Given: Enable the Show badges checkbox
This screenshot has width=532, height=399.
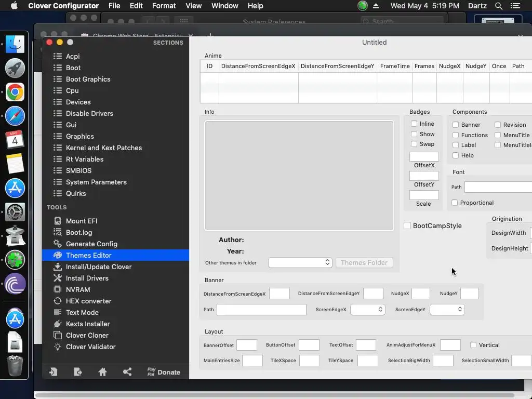Looking at the screenshot, I should tap(414, 134).
